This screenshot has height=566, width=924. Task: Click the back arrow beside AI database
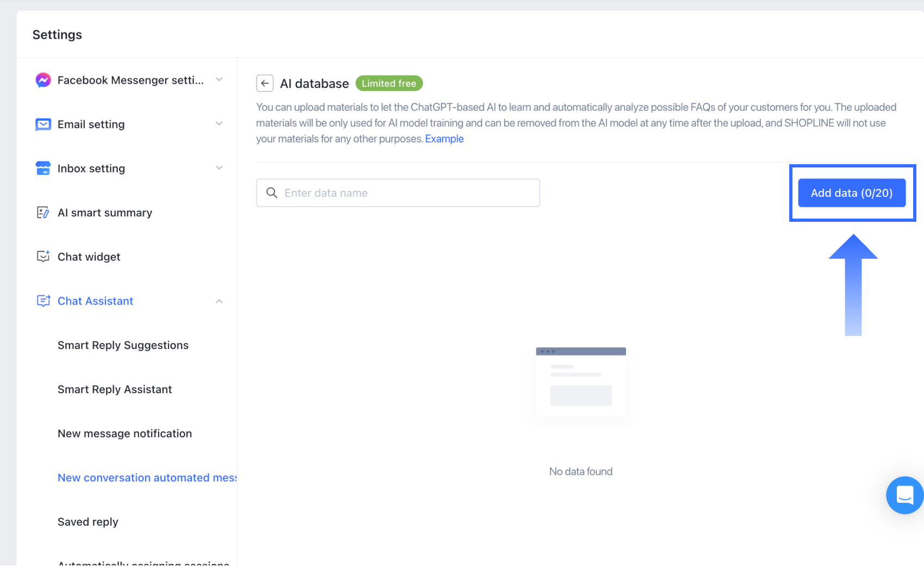(265, 83)
